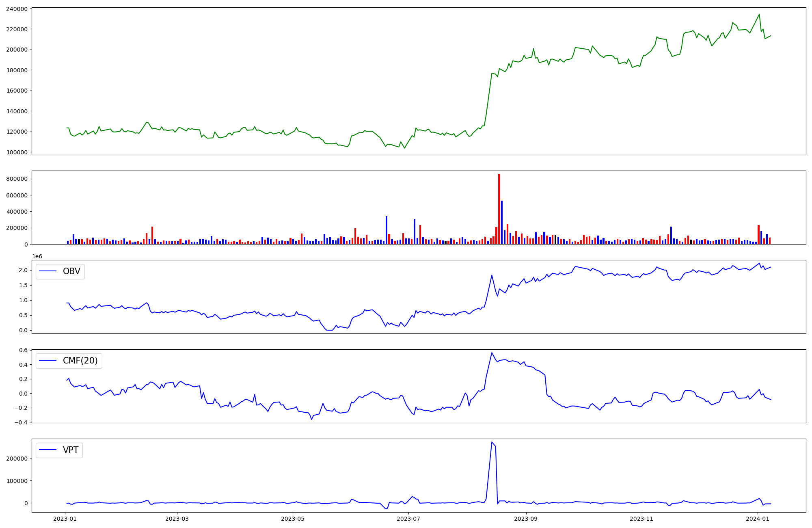Click the CMF(20) legend label
This screenshot has width=812, height=528.
tap(80, 361)
